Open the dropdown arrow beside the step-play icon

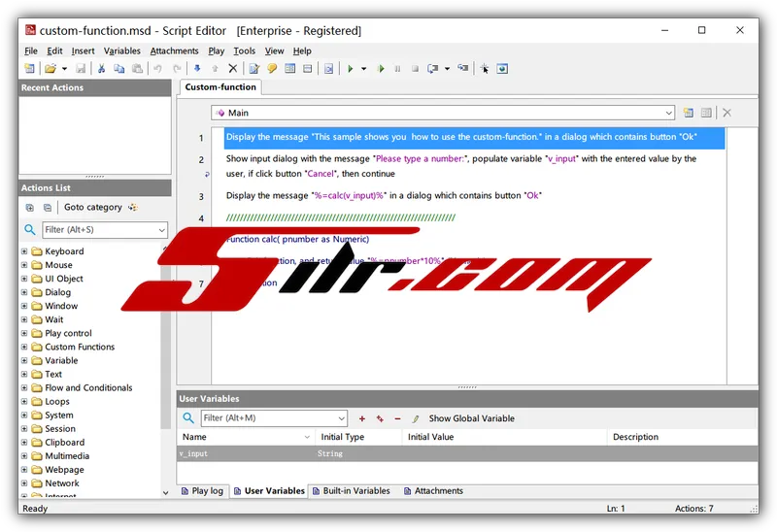(447, 69)
